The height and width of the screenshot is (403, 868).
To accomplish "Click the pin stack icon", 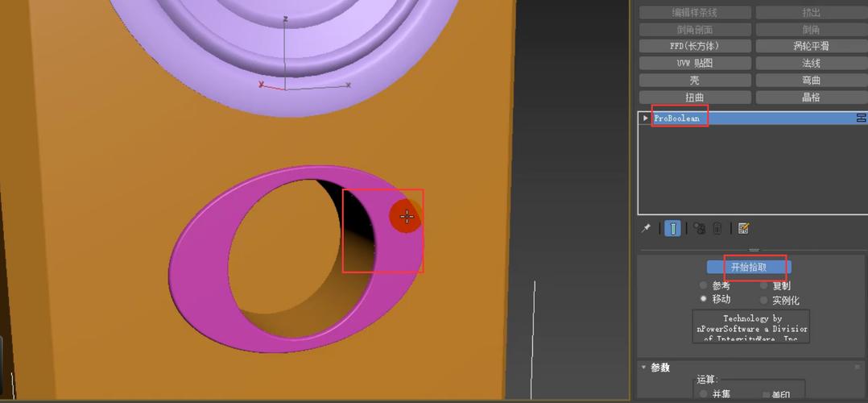I will (x=646, y=229).
